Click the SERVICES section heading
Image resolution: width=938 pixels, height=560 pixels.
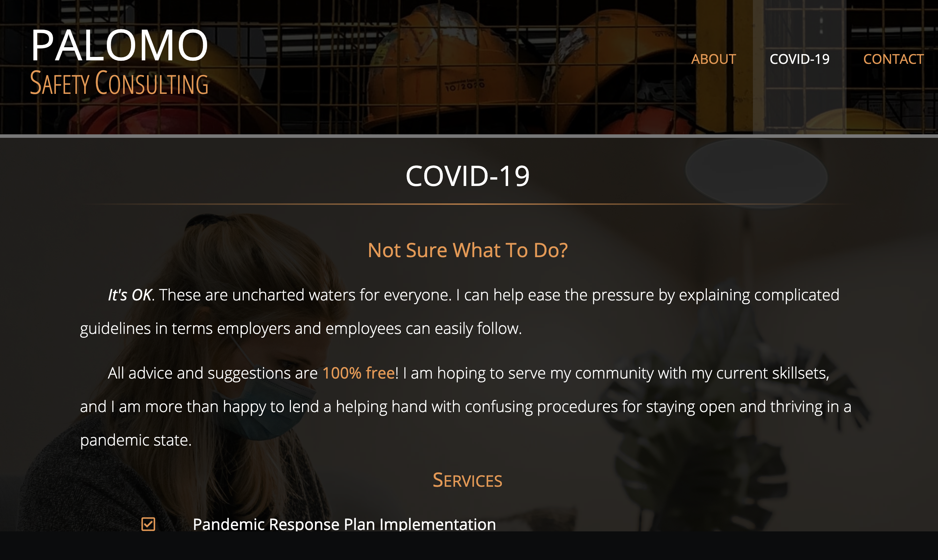(x=468, y=479)
